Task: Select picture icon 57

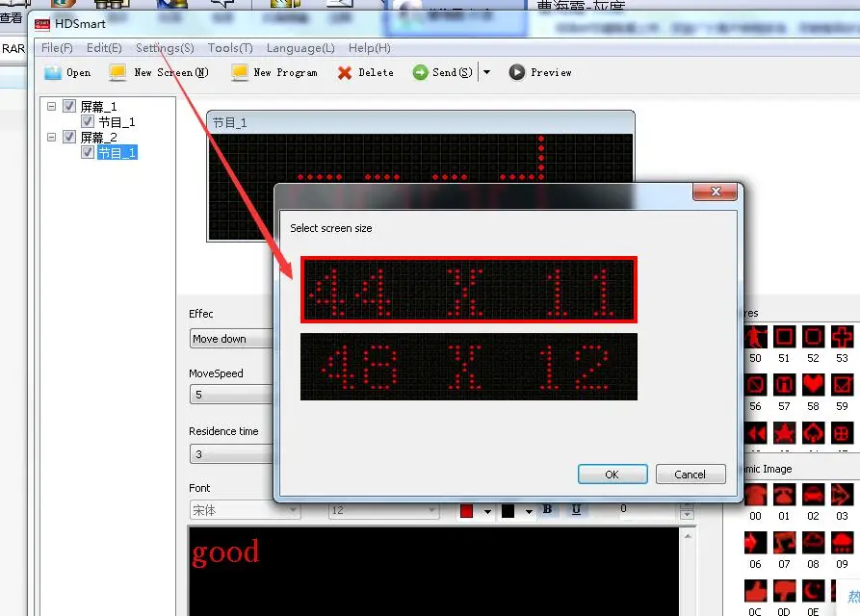Action: point(784,385)
